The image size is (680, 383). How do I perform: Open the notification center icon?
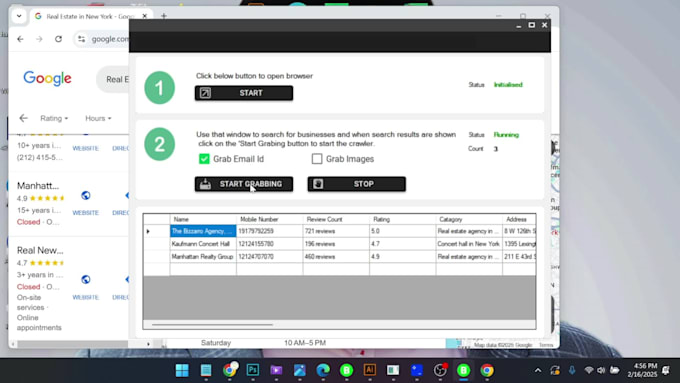666,370
